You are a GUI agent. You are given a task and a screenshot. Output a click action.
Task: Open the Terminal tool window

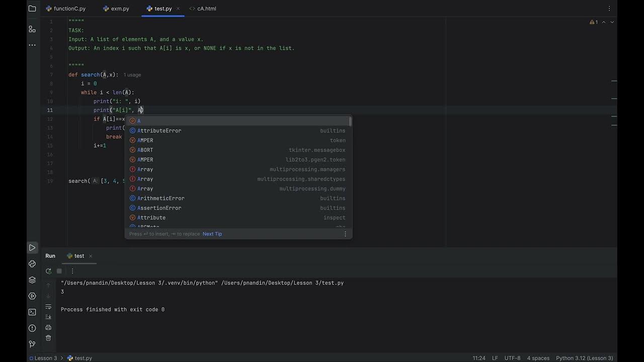[32, 312]
